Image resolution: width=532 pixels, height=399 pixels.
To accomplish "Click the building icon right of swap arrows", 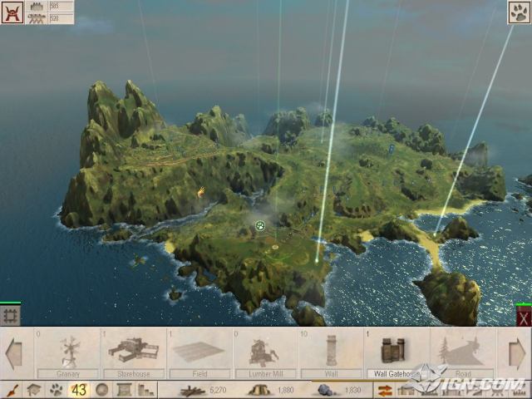I will click(406, 391).
